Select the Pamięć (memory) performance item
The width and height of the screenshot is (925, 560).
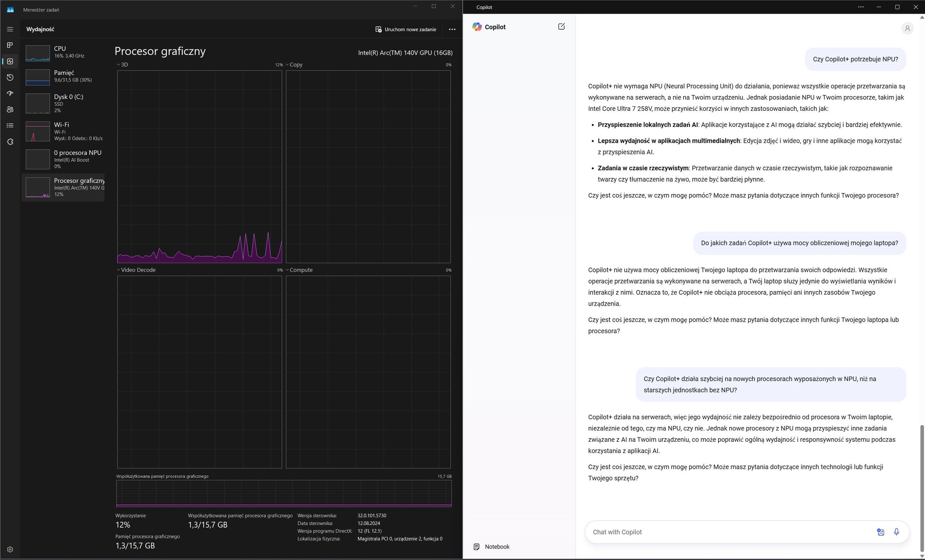(63, 77)
